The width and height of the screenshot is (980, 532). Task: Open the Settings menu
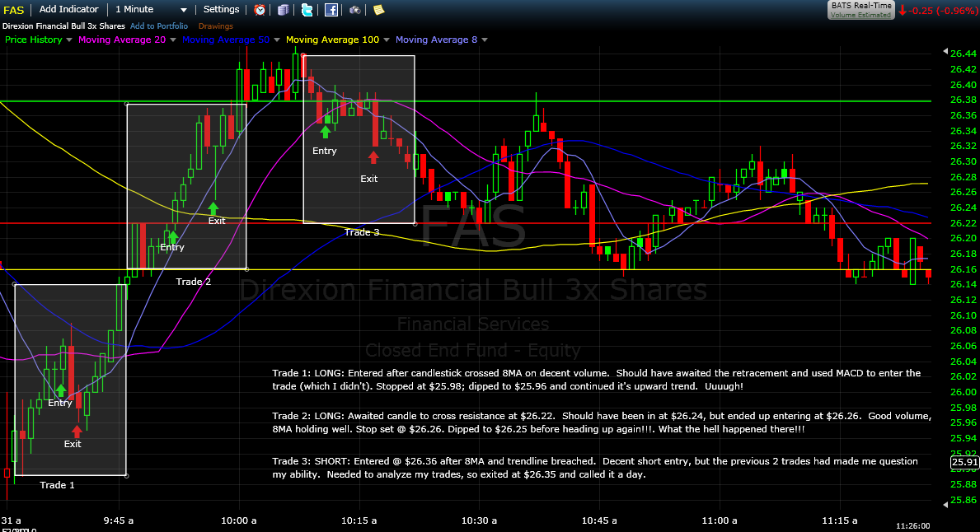click(x=221, y=9)
